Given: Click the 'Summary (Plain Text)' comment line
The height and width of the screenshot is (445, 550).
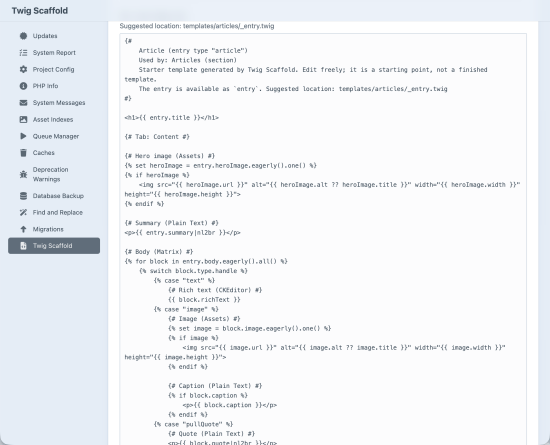Looking at the screenshot, I should click(172, 223).
